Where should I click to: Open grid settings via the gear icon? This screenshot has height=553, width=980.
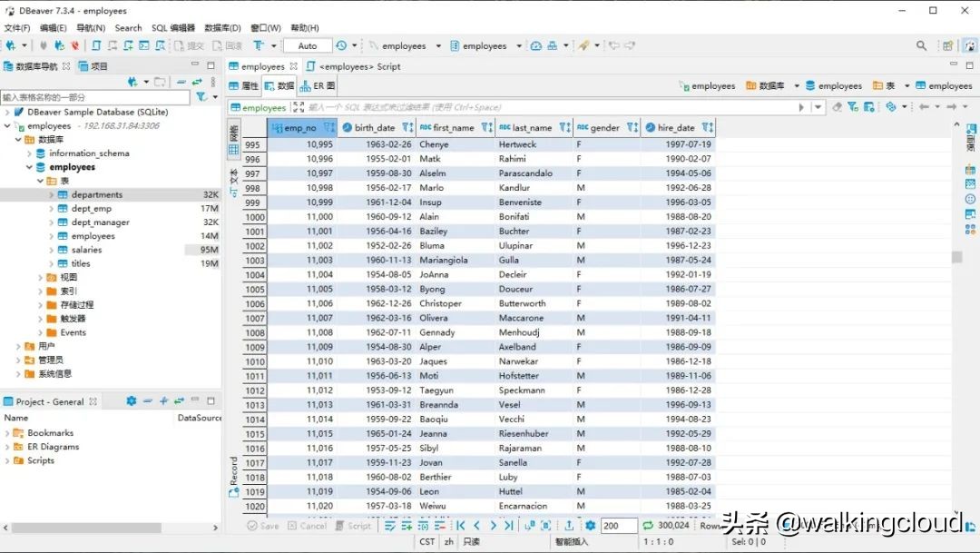pos(589,525)
